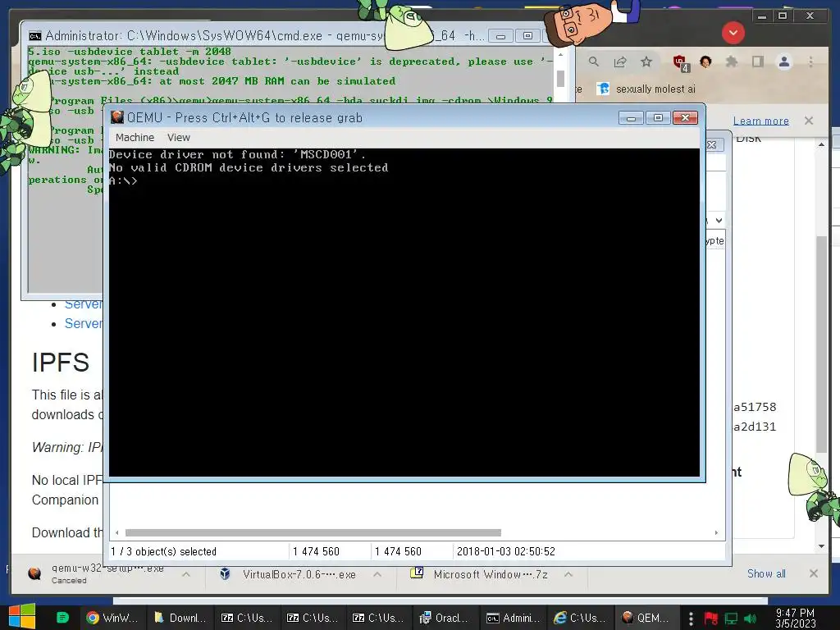Bookmark this page with the star icon

(x=646, y=62)
